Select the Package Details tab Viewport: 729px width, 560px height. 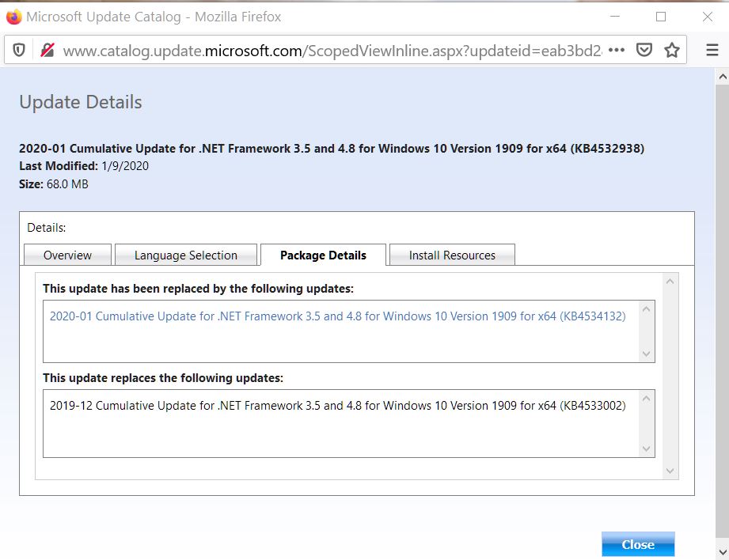click(323, 255)
